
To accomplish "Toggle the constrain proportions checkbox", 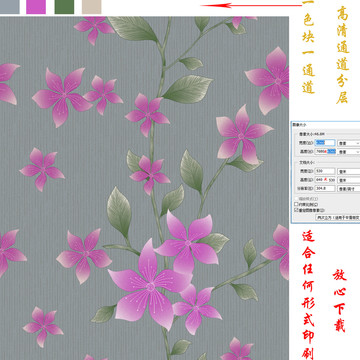I will [296, 204].
